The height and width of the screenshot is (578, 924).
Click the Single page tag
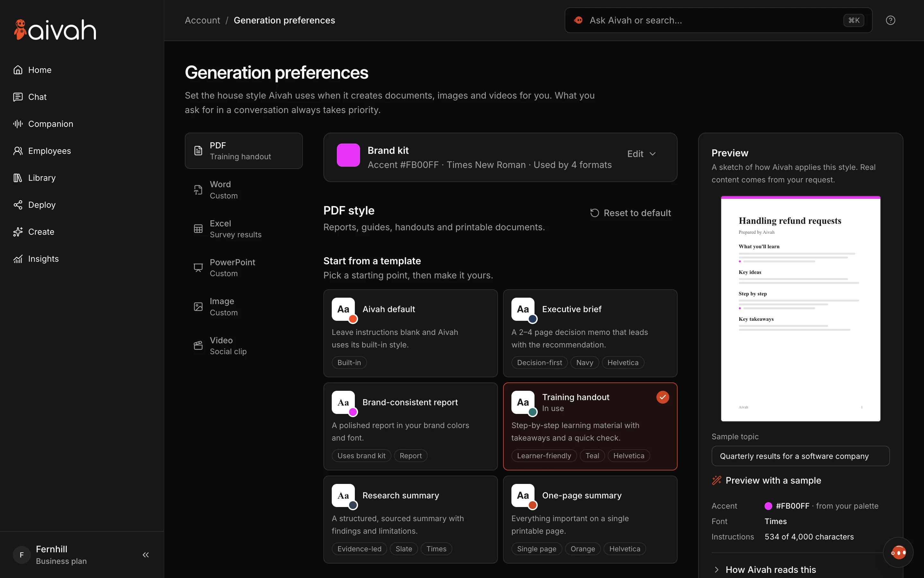click(x=536, y=548)
